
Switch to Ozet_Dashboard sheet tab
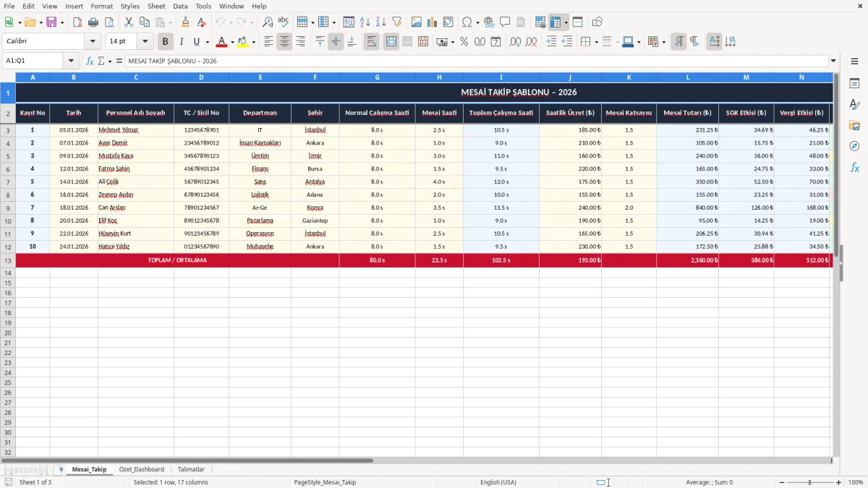(142, 469)
